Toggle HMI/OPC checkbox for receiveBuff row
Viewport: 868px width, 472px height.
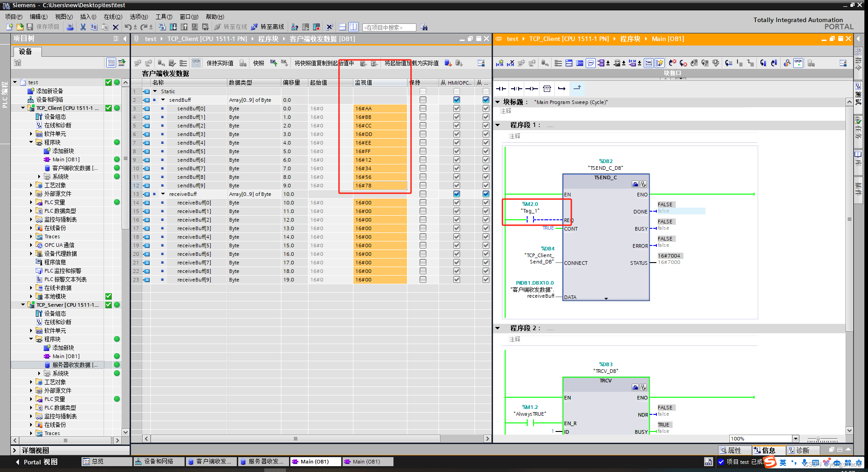pyautogui.click(x=457, y=194)
